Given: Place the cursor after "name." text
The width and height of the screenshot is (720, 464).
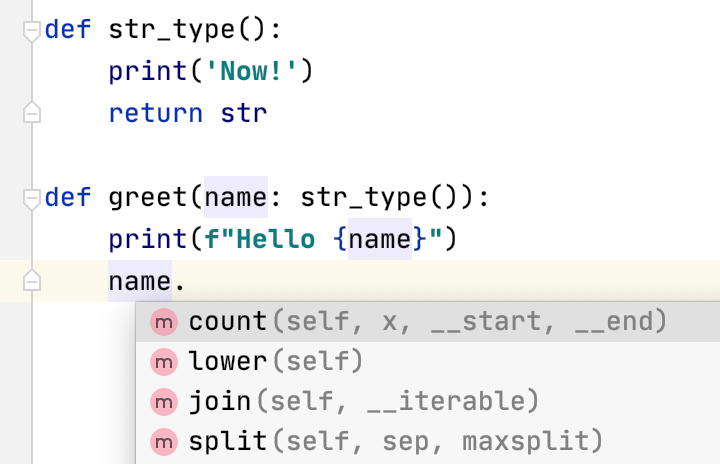Looking at the screenshot, I should click(187, 282).
